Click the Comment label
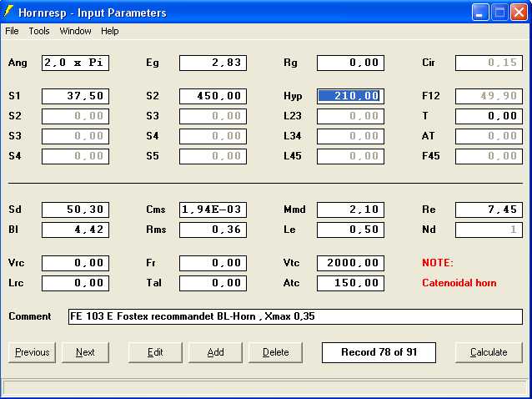The image size is (532, 399). coord(30,316)
